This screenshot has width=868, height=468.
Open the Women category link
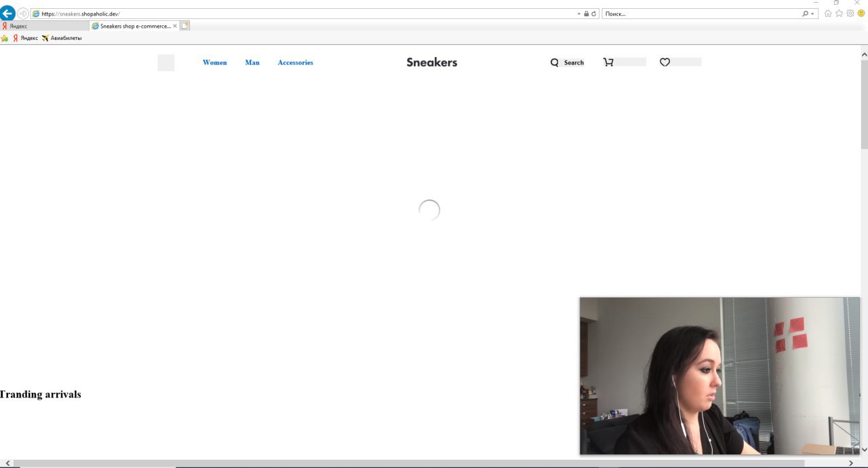[215, 62]
